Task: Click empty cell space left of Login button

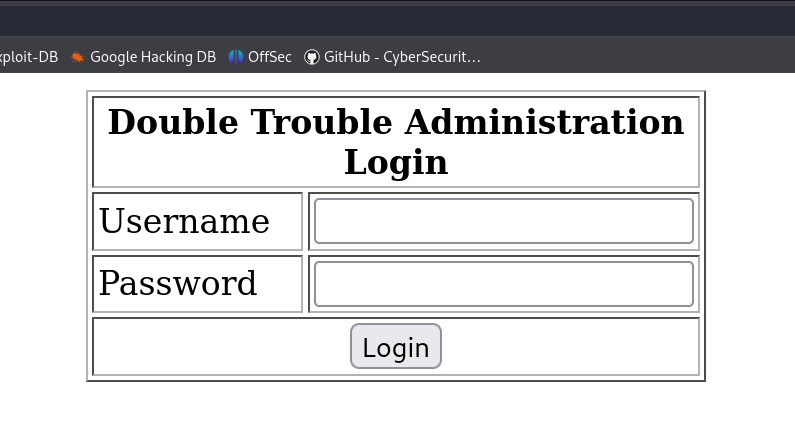Action: click(220, 347)
